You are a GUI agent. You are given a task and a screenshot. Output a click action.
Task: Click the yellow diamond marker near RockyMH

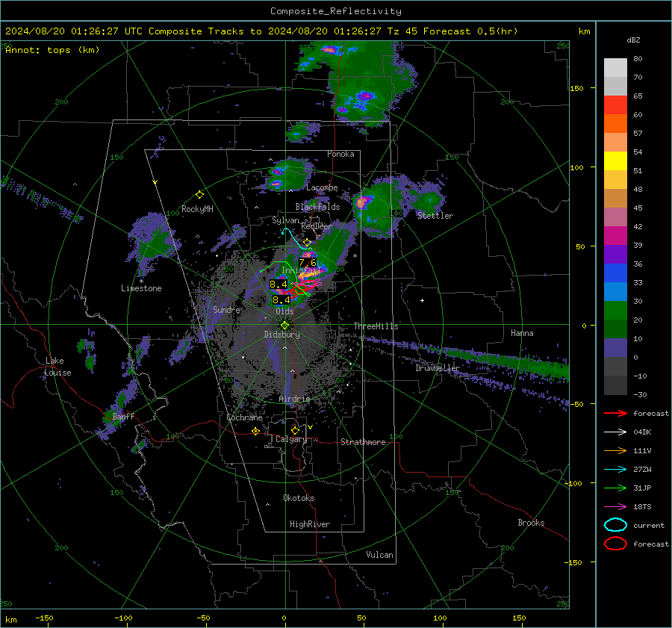click(199, 195)
